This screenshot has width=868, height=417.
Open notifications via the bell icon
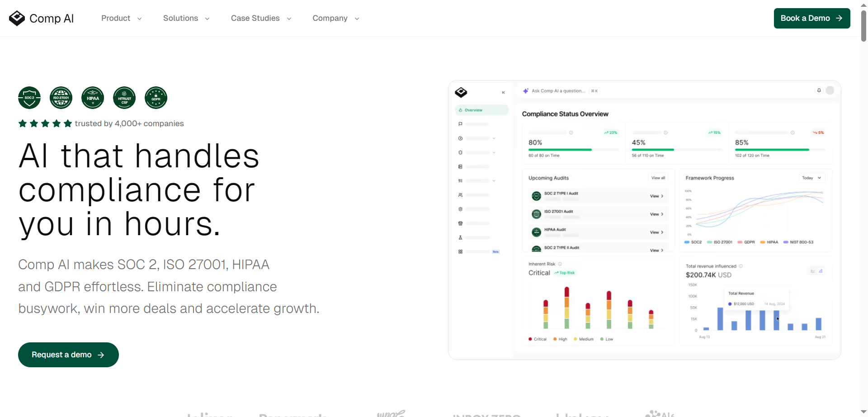point(819,90)
